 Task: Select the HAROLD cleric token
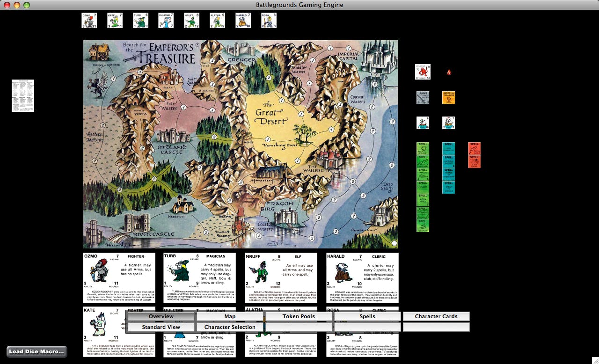click(x=243, y=21)
